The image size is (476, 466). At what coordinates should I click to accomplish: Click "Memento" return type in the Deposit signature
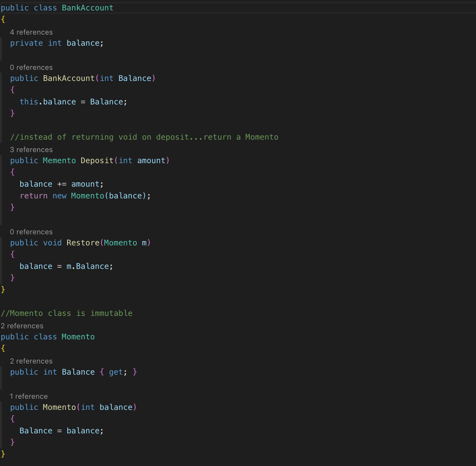[59, 161]
